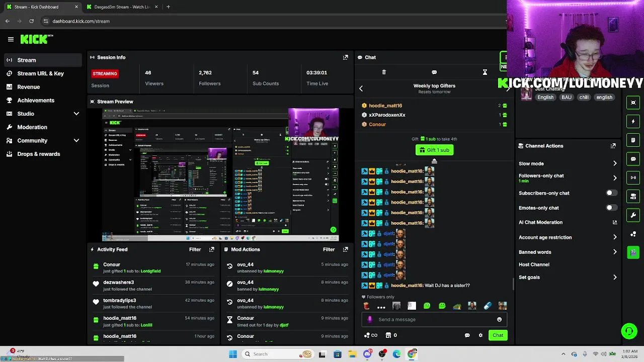
Task: Pop out the Mod Actions panel
Action: [x=345, y=249]
